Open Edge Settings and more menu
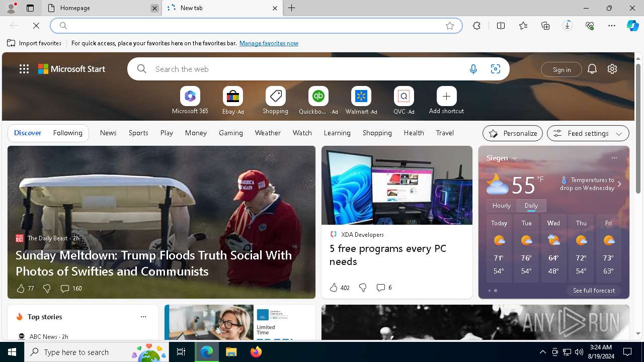Screen dimensions: 644x362 [x=612, y=26]
